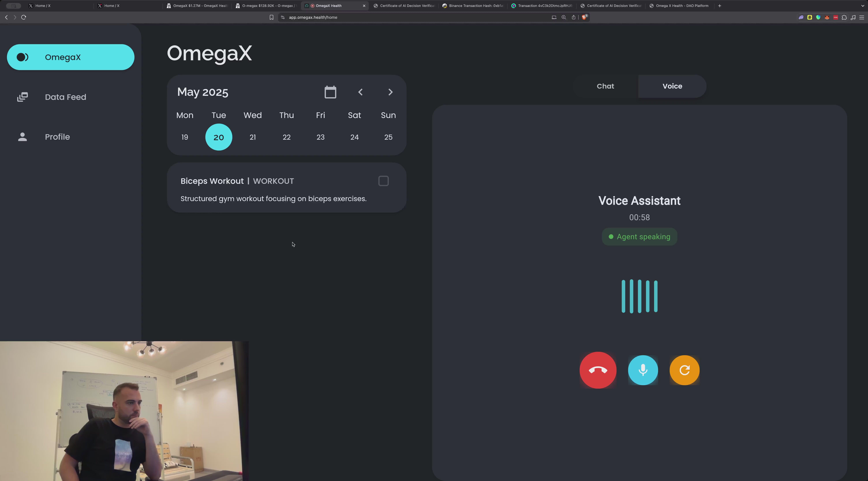Click the Biceps Workout title
The width and height of the screenshot is (868, 481).
coord(212,181)
